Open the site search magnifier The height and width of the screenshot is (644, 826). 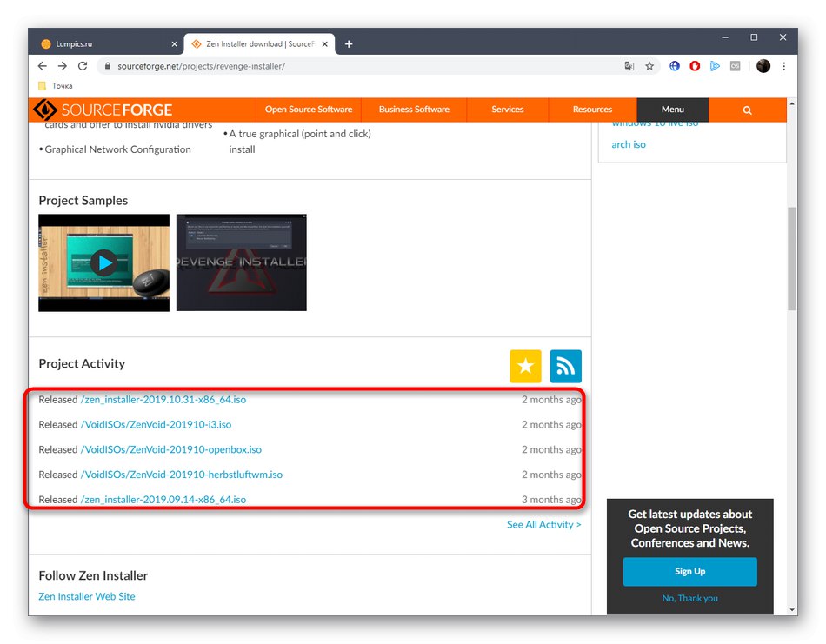[747, 110]
